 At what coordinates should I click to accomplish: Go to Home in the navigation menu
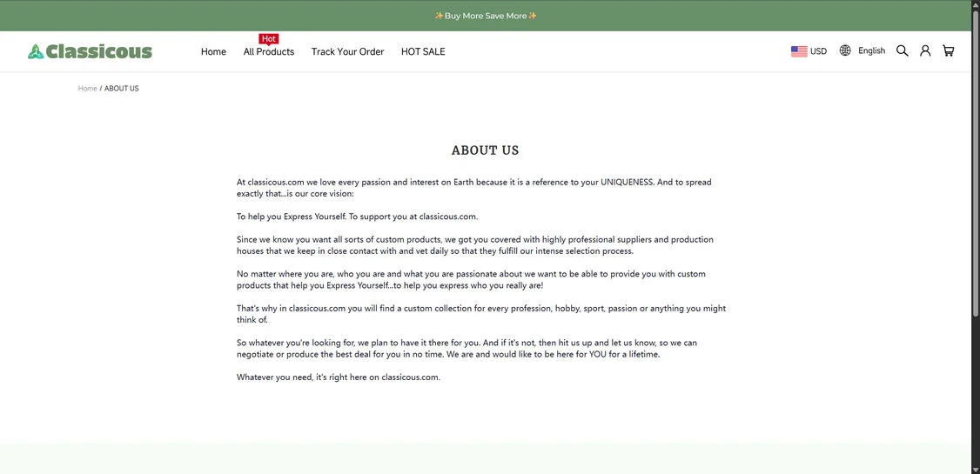point(213,52)
